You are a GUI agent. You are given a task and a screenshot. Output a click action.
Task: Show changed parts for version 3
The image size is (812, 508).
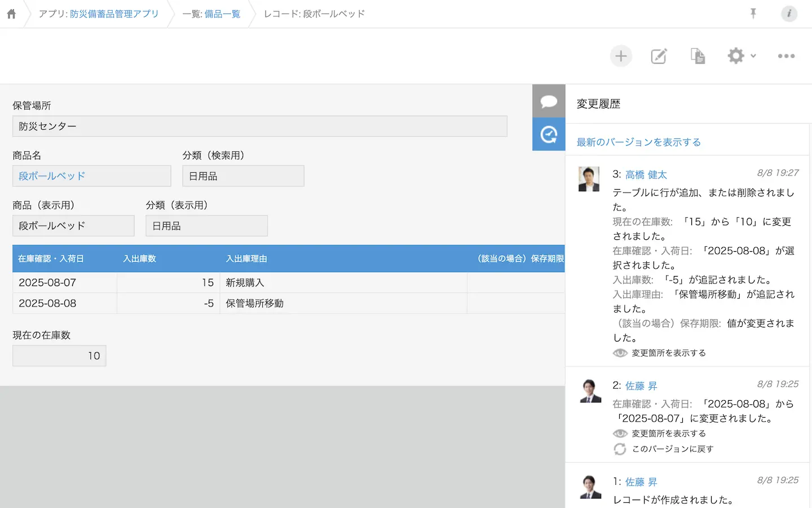pos(668,353)
